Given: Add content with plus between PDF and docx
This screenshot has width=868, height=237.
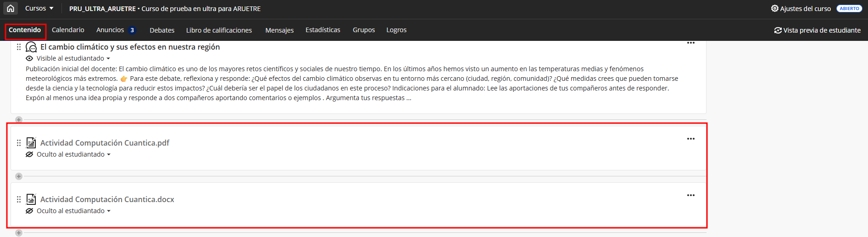Looking at the screenshot, I should click(x=19, y=176).
